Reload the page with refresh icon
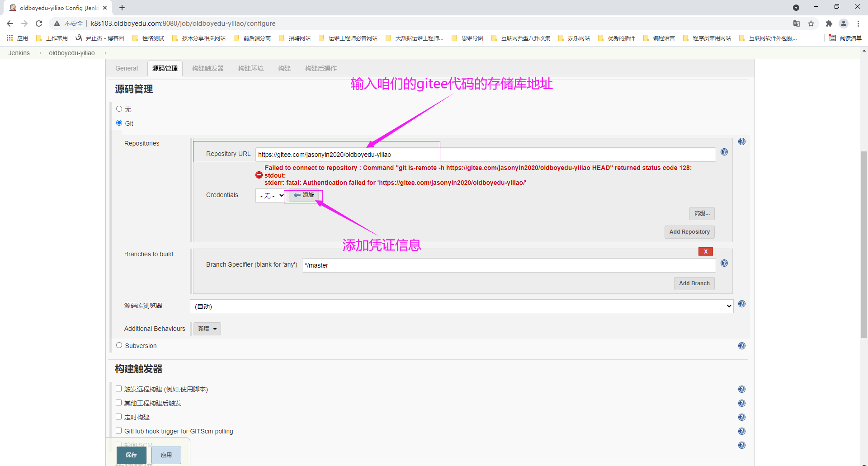This screenshot has height=466, width=868. point(39,24)
